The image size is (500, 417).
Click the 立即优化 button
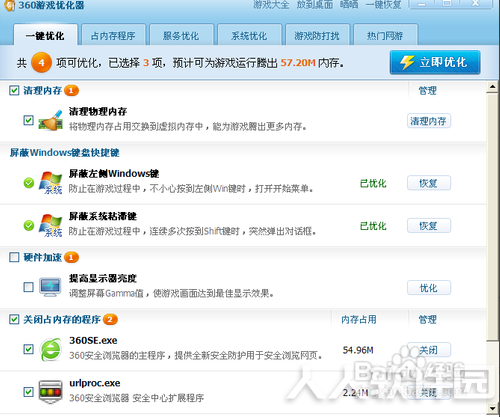click(435, 62)
